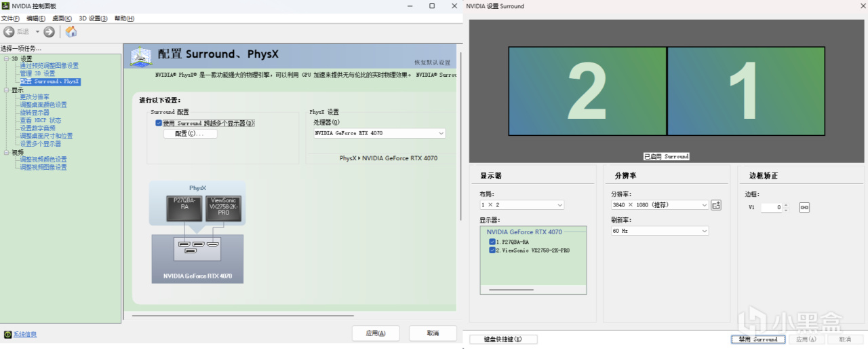Open the 帮助(H) menu
This screenshot has width=868, height=349.
tap(124, 18)
